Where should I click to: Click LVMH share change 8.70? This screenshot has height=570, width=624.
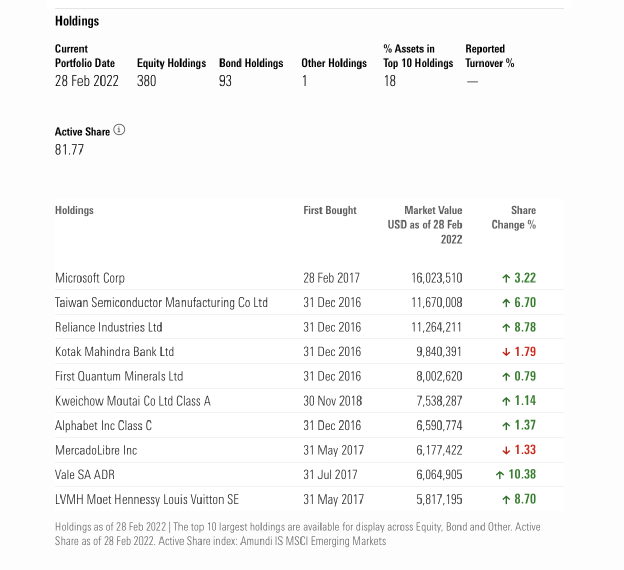coord(525,499)
